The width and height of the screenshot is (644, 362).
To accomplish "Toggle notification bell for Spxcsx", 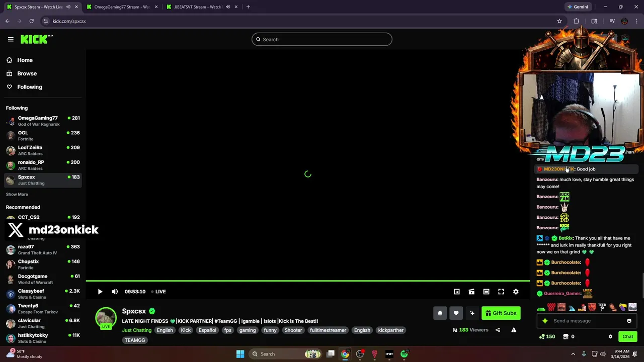I will point(440,313).
